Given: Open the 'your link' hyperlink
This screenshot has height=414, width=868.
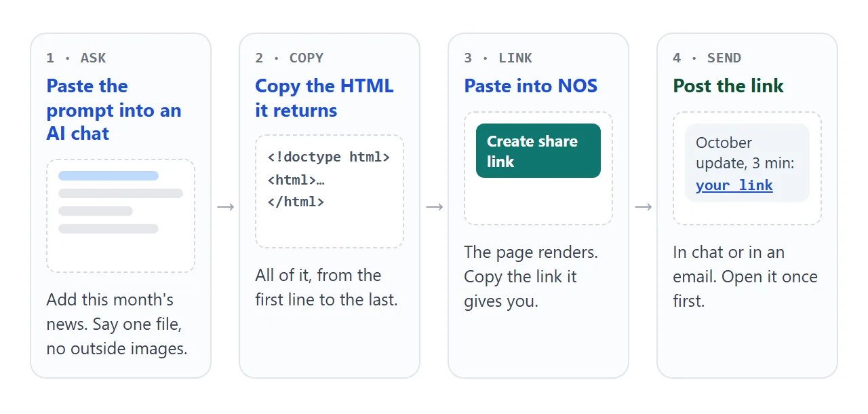Looking at the screenshot, I should coord(734,185).
